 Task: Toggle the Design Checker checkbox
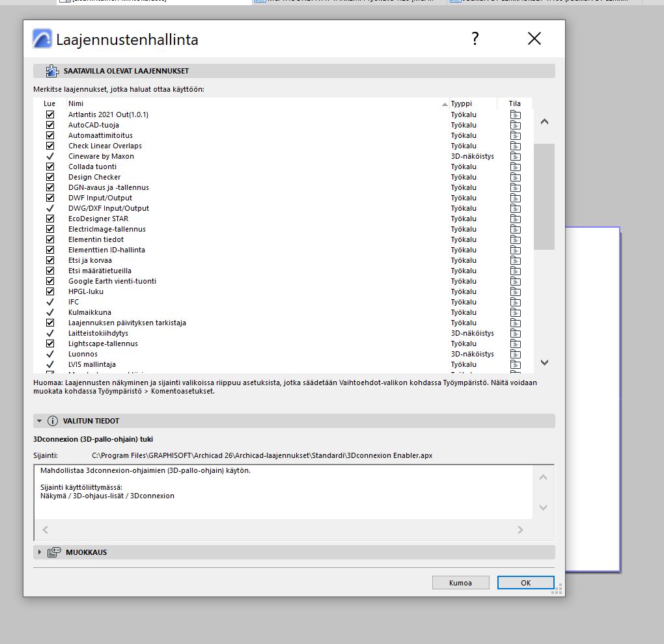click(50, 177)
